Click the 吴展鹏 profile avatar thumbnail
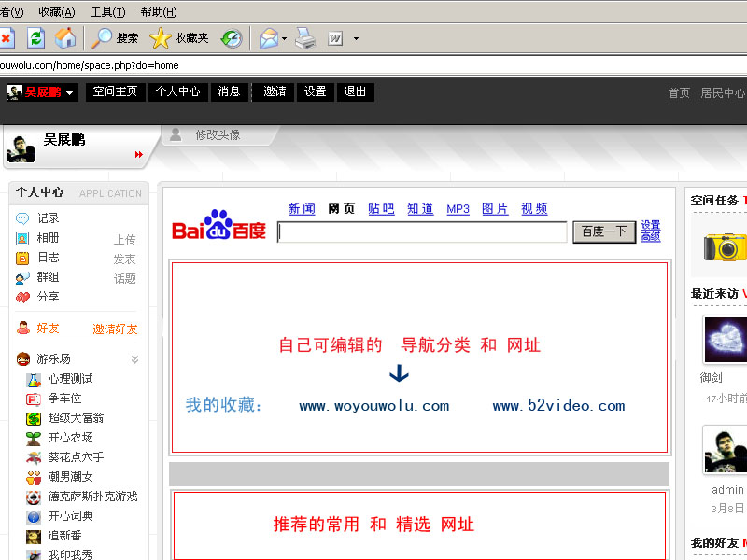This screenshot has height=560, width=747. (21, 149)
